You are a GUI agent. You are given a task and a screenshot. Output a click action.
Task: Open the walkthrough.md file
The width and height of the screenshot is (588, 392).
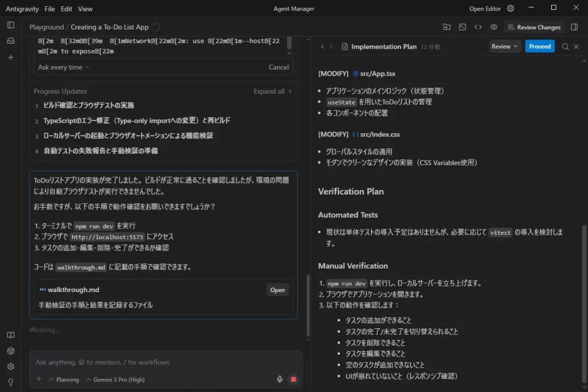click(277, 290)
